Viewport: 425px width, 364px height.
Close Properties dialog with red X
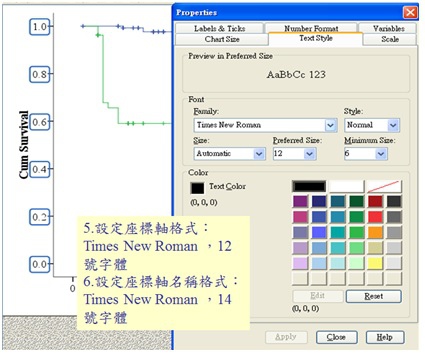(410, 13)
